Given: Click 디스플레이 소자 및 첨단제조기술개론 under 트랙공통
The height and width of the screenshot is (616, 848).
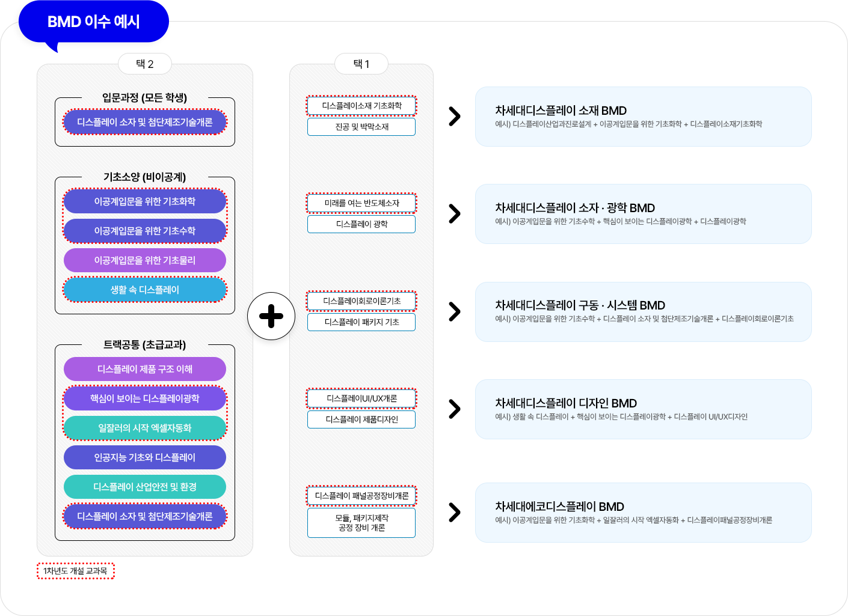Looking at the screenshot, I should 145,516.
